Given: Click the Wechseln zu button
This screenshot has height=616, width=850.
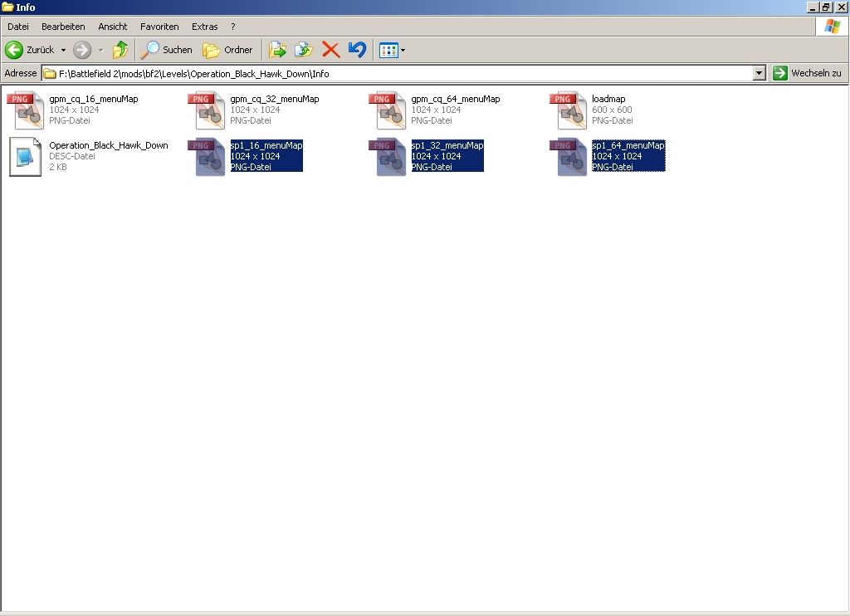Looking at the screenshot, I should tap(807, 73).
